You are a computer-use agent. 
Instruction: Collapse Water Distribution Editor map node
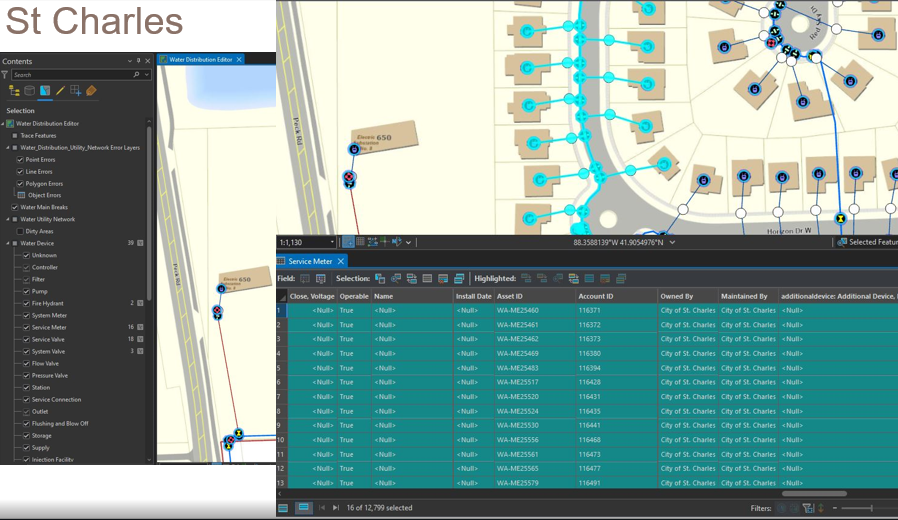3,124
